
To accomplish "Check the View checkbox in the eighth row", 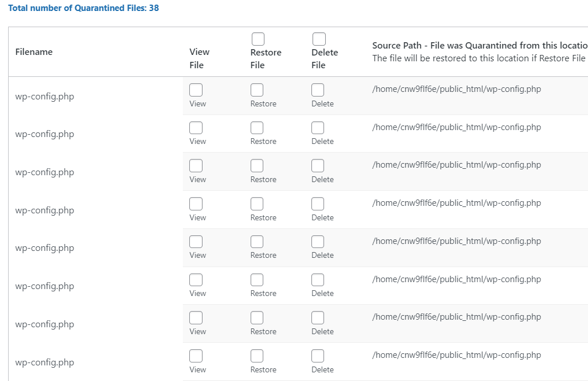I will tap(196, 356).
